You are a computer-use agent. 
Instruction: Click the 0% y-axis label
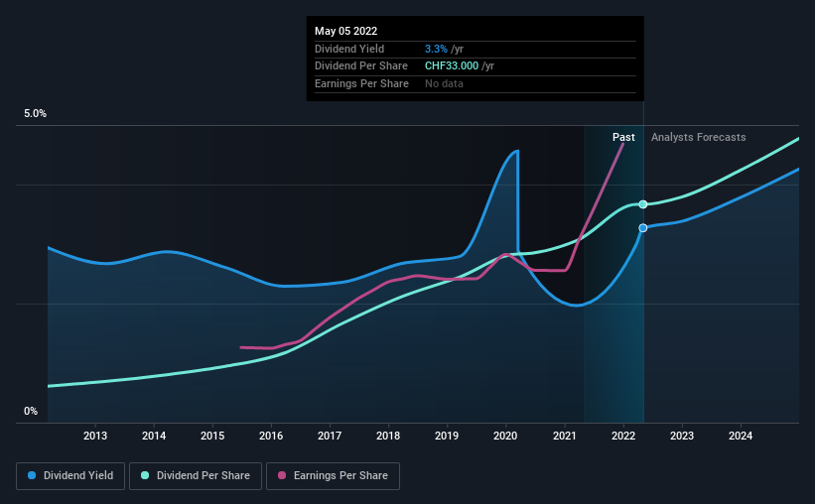(x=31, y=411)
